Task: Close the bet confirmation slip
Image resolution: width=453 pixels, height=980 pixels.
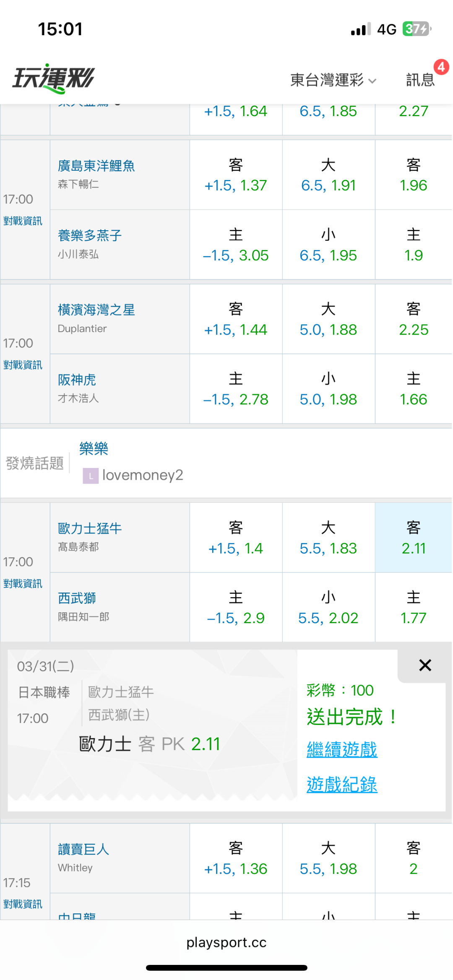Action: click(425, 665)
